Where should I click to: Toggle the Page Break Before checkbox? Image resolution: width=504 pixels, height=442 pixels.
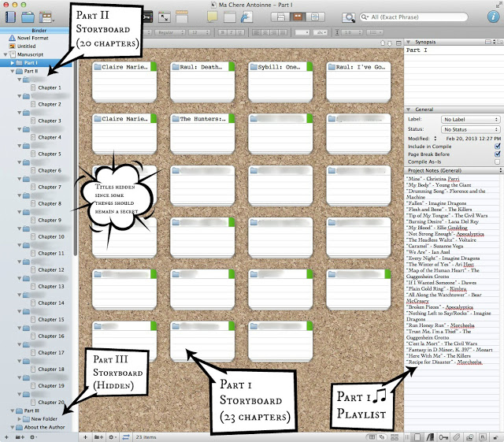(496, 154)
